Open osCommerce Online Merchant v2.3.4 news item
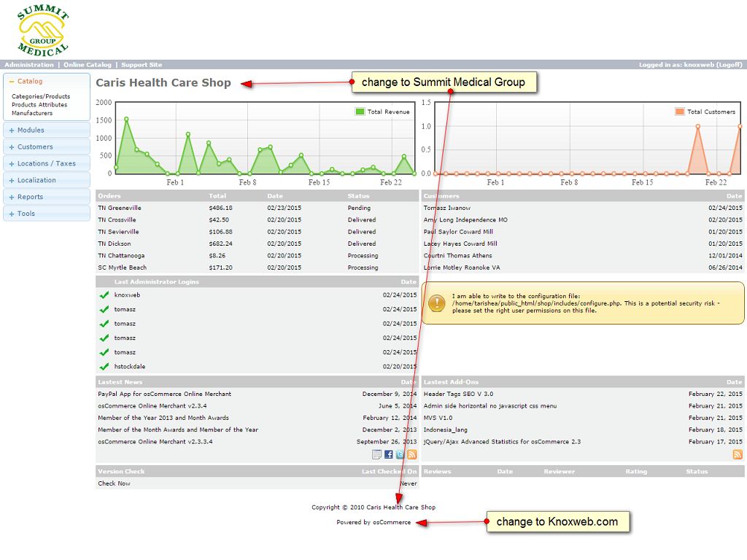Screen dimensions: 747x560 152,406
